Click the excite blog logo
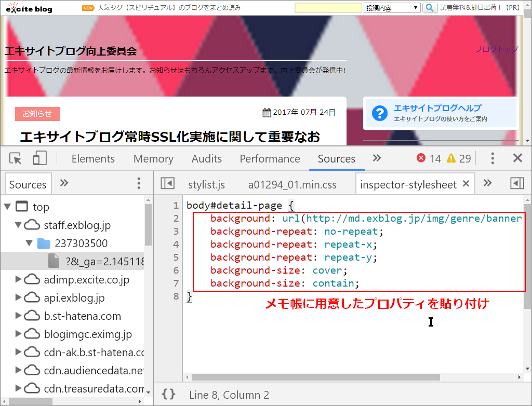 (29, 8)
